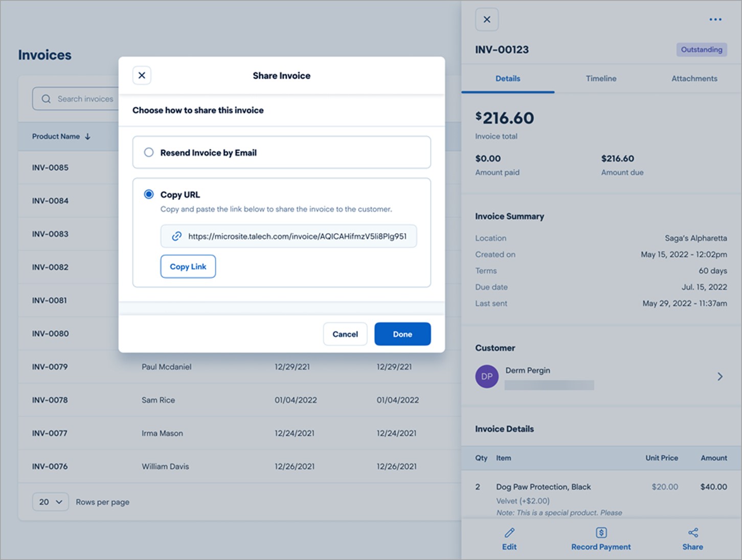
Task: Click the DP customer avatar
Action: [487, 377]
